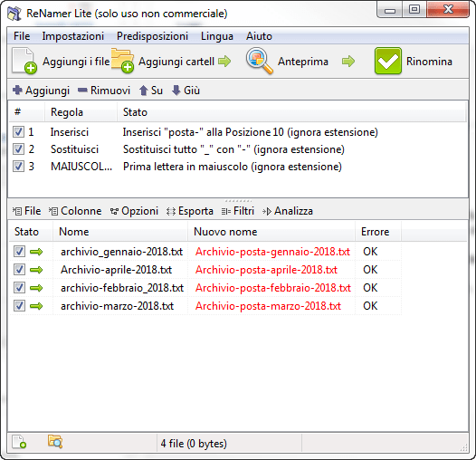This screenshot has width=476, height=460.
Task: Click new name Archivio-posta-febbraio-2018.txt
Action: pyautogui.click(x=273, y=288)
